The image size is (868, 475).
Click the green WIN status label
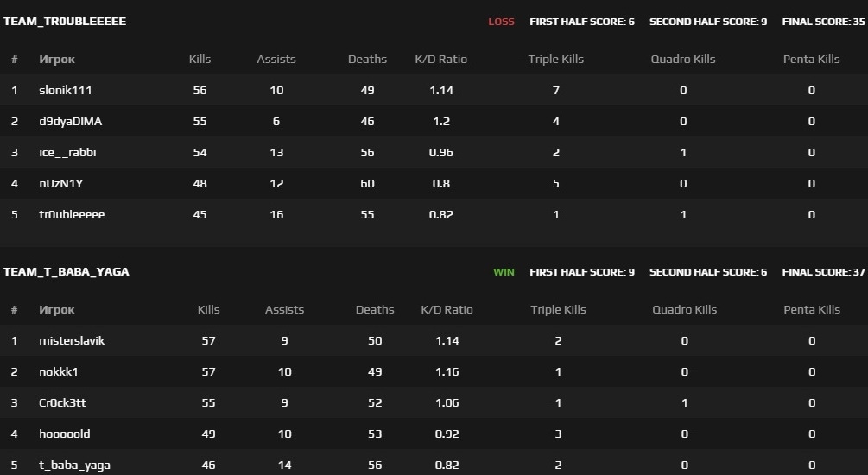(x=504, y=272)
